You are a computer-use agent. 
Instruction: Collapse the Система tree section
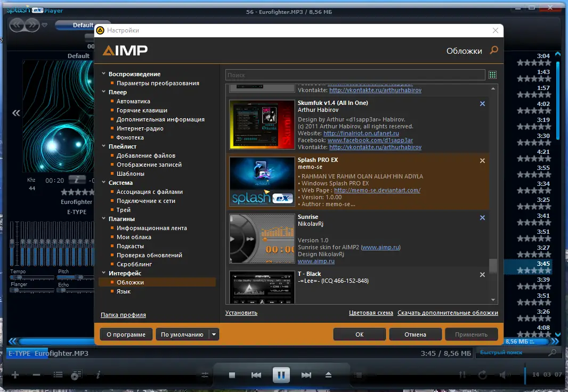tap(103, 182)
